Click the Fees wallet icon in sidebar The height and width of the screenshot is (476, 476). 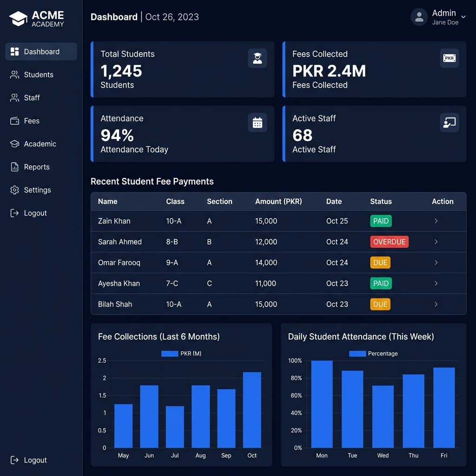(x=14, y=121)
